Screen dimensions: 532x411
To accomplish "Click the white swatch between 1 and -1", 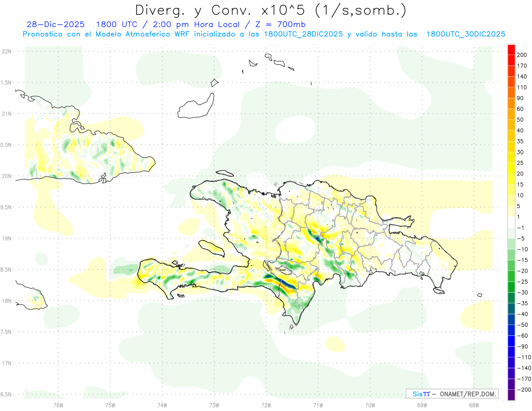I will (511, 222).
